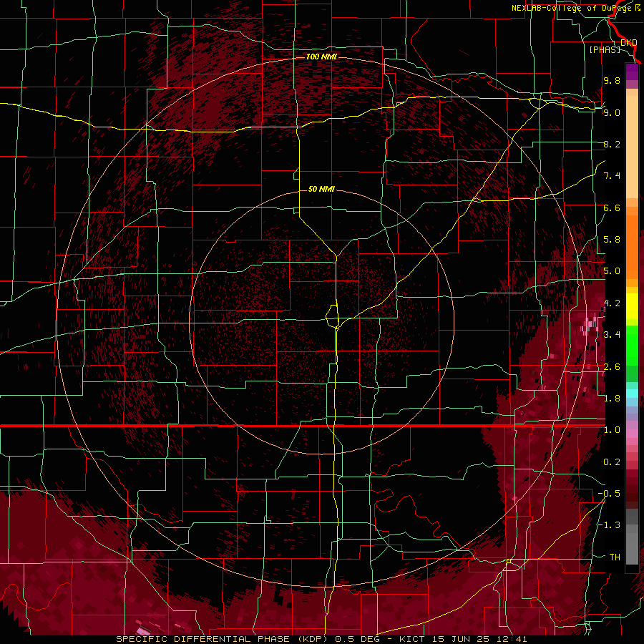The width and height of the screenshot is (644, 644).
Task: Select the 0.2 legend value
Action: click(x=612, y=462)
